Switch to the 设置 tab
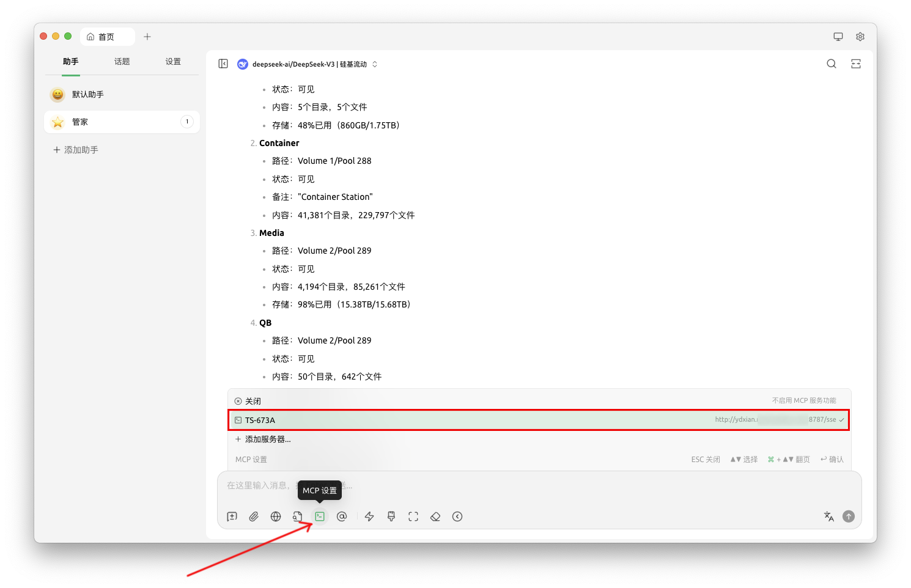This screenshot has width=911, height=588. pyautogui.click(x=172, y=61)
